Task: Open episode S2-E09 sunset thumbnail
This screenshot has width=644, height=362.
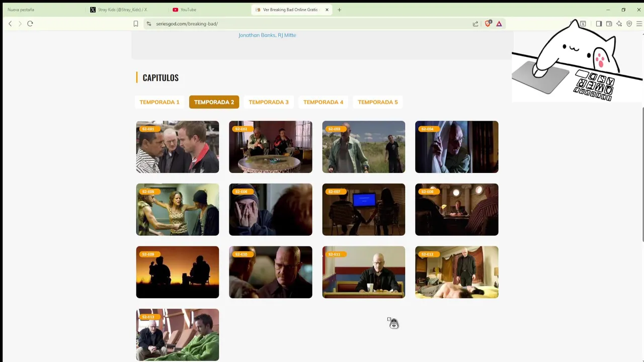Action: tap(178, 272)
